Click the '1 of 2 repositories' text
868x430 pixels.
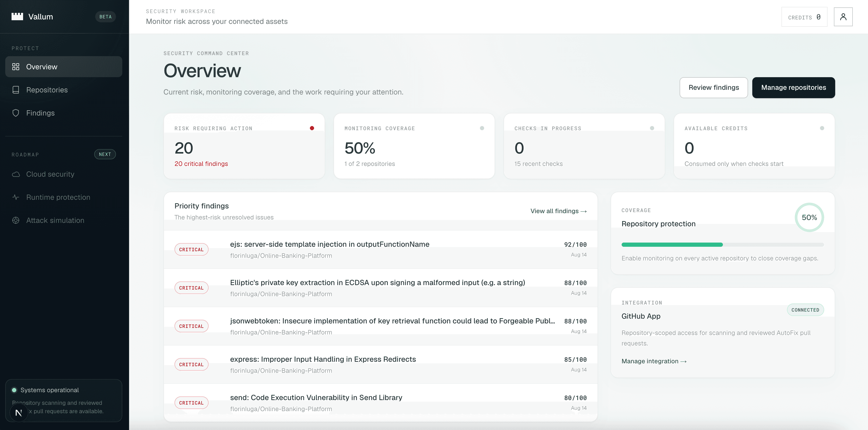(369, 164)
